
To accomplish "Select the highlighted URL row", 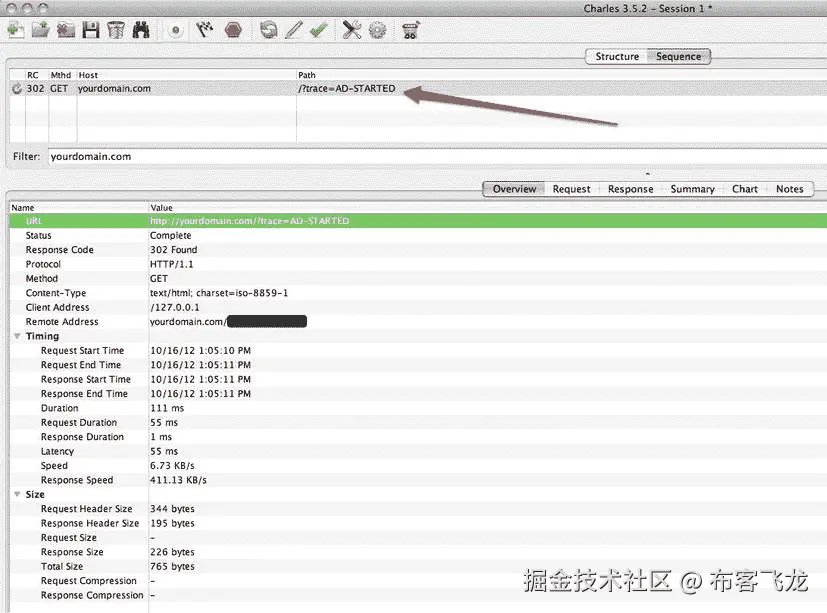I will 418,221.
